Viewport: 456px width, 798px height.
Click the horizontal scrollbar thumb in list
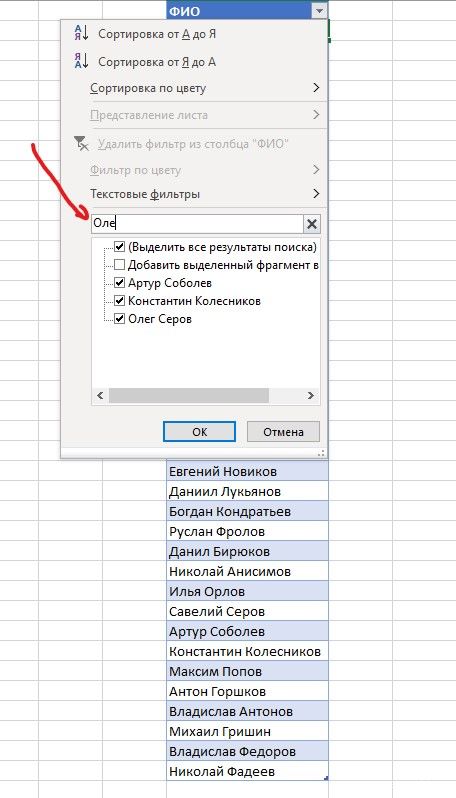[x=188, y=395]
